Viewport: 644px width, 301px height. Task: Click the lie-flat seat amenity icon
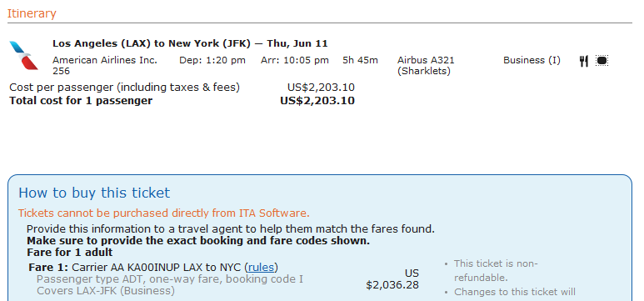tap(602, 61)
